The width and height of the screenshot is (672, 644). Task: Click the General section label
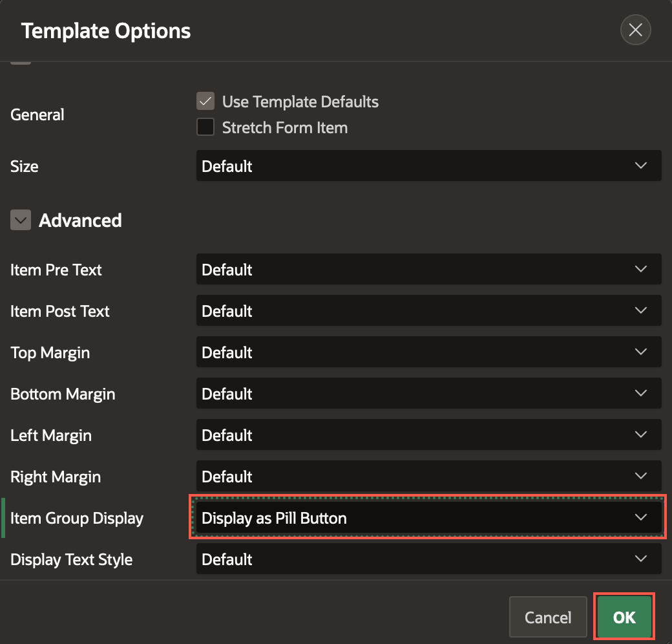(x=37, y=115)
